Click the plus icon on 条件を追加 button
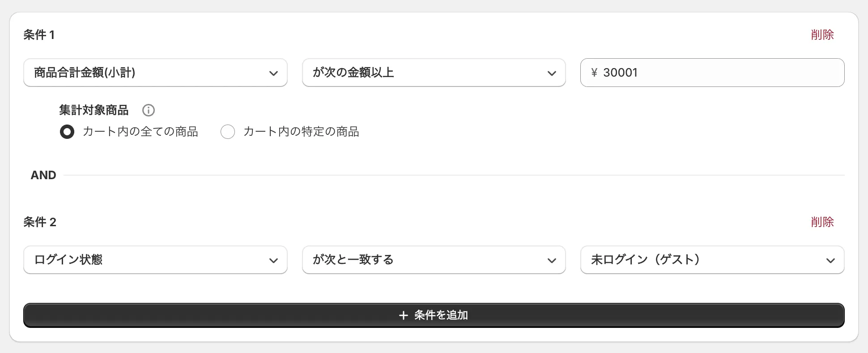868x353 pixels. click(404, 315)
